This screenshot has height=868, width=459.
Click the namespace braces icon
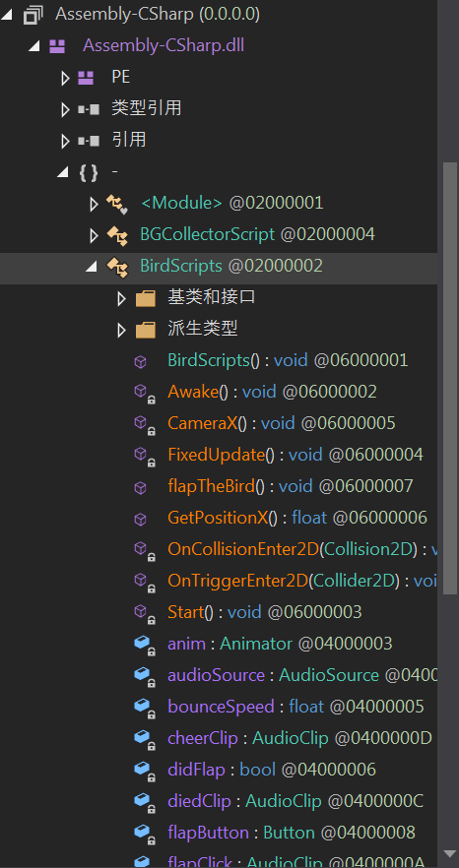(88, 173)
